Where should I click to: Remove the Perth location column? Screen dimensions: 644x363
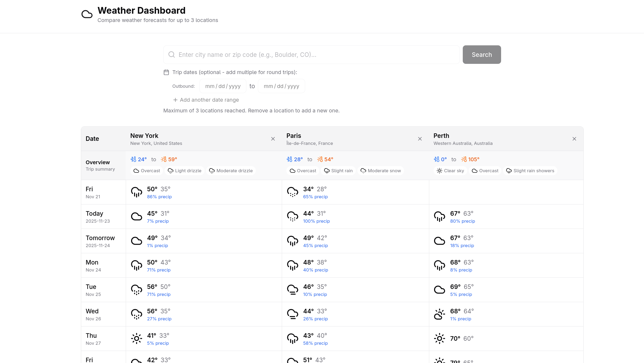pyautogui.click(x=574, y=139)
